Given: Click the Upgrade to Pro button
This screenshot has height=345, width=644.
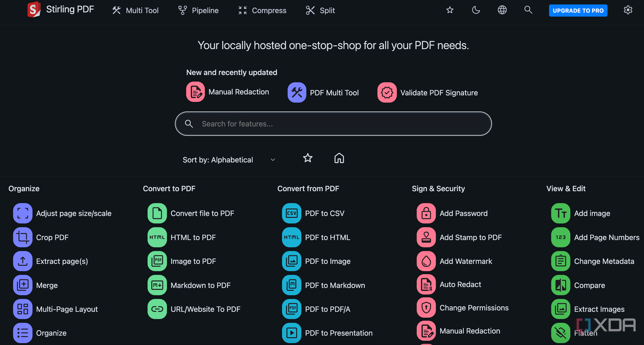Looking at the screenshot, I should tap(578, 11).
